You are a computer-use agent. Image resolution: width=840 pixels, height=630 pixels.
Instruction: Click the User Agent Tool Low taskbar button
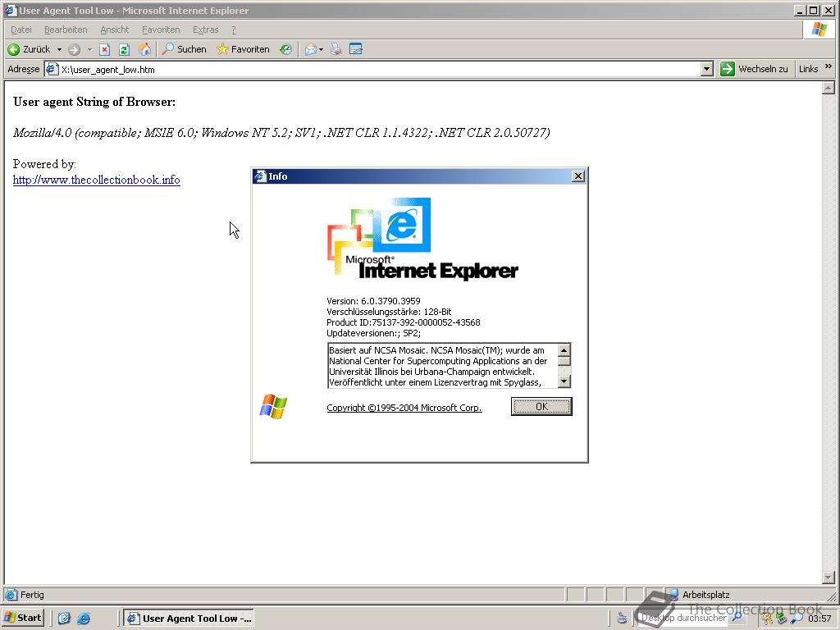tap(189, 619)
